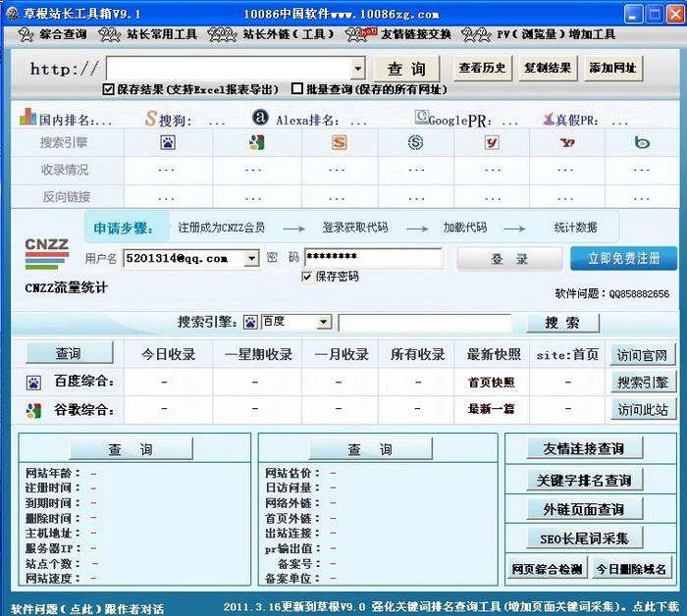Viewport: 687px width, 616px height.
Task: Click 立即免费注册 button
Action: pyautogui.click(x=623, y=258)
